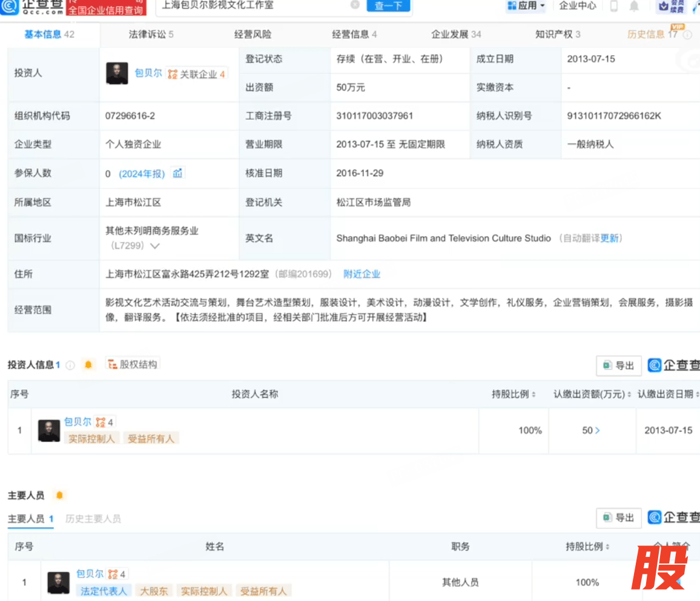This screenshot has height=601, width=700.
Task: Click registration number 310117003037961
Action: (375, 116)
